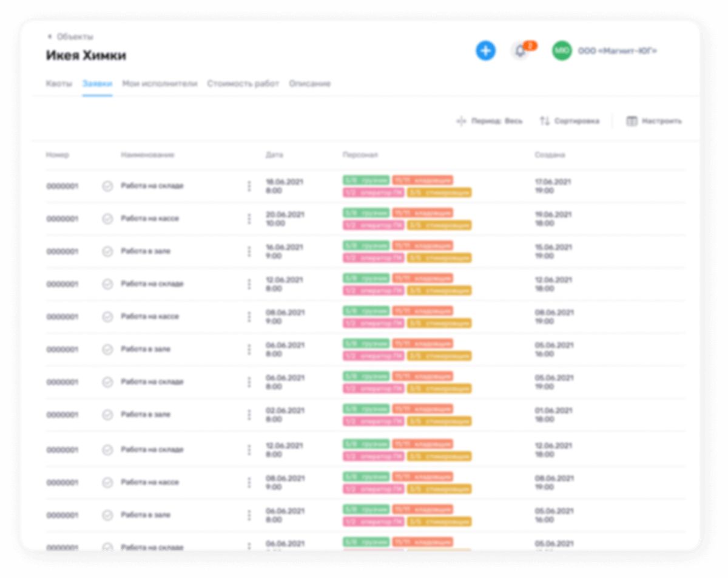Click the created date 19.06.2021 18:00
This screenshot has width=728, height=578.
pos(553,219)
